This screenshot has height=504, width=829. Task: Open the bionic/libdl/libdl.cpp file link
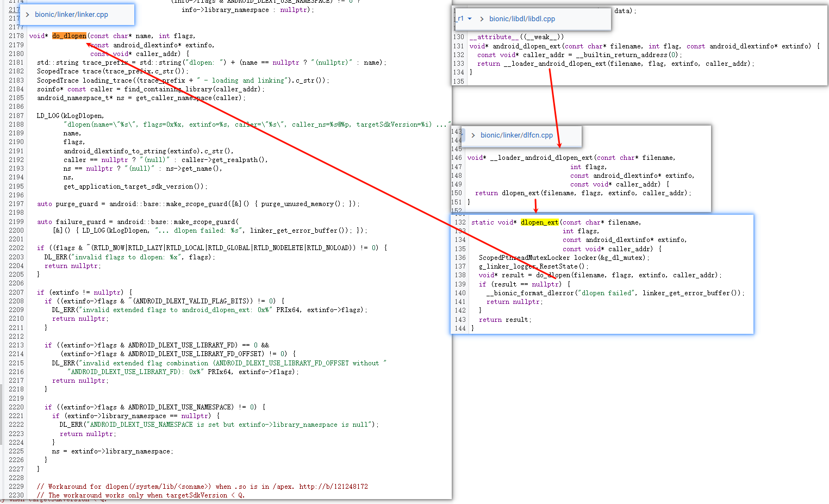522,19
